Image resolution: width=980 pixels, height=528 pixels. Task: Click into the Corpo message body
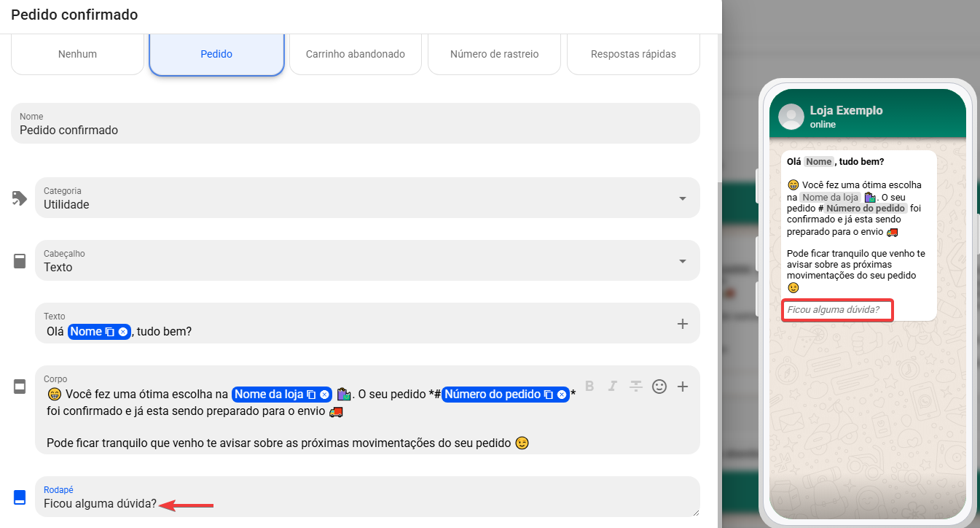[367, 410]
